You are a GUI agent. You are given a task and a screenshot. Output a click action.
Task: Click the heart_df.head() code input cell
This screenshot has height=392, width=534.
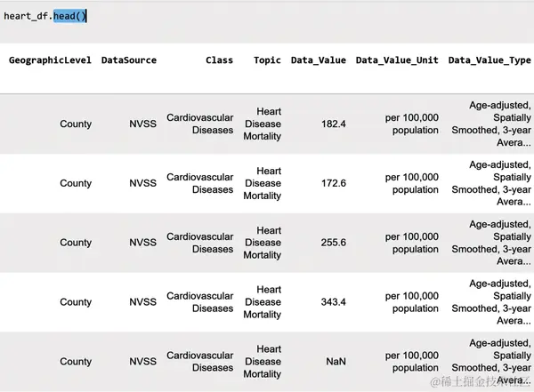(x=267, y=21)
